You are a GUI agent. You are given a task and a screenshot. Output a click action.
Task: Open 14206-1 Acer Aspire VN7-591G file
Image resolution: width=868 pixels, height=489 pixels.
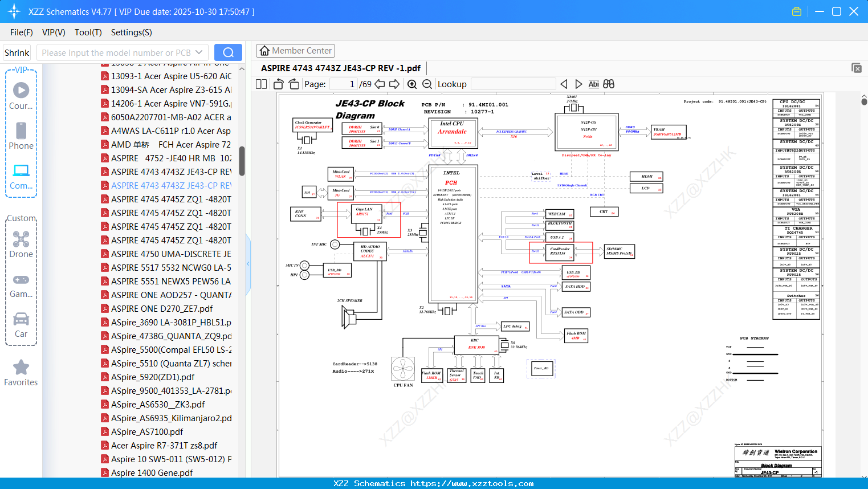pyautogui.click(x=166, y=104)
